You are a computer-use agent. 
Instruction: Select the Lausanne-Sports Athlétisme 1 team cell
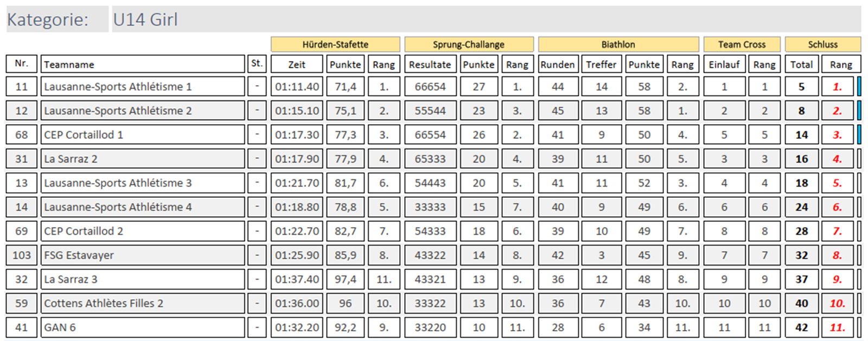[x=142, y=87]
